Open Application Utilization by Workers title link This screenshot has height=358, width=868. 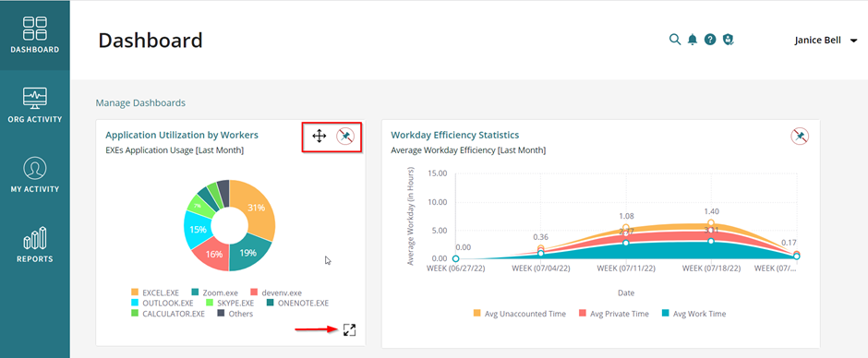(182, 135)
